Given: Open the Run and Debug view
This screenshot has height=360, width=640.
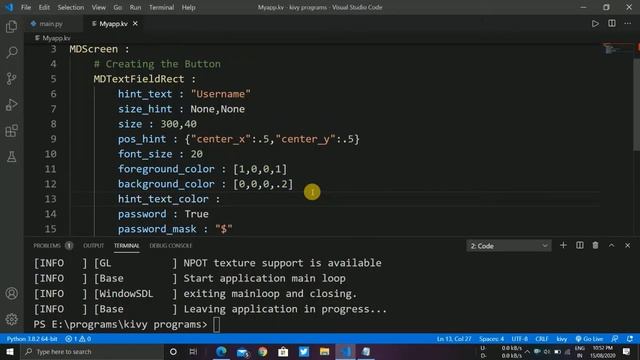Looking at the screenshot, I should tap(11, 105).
